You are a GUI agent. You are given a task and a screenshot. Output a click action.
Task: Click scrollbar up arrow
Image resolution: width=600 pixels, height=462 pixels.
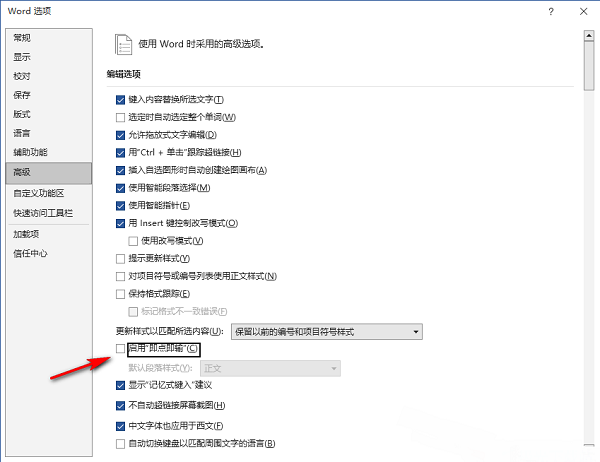(x=589, y=36)
